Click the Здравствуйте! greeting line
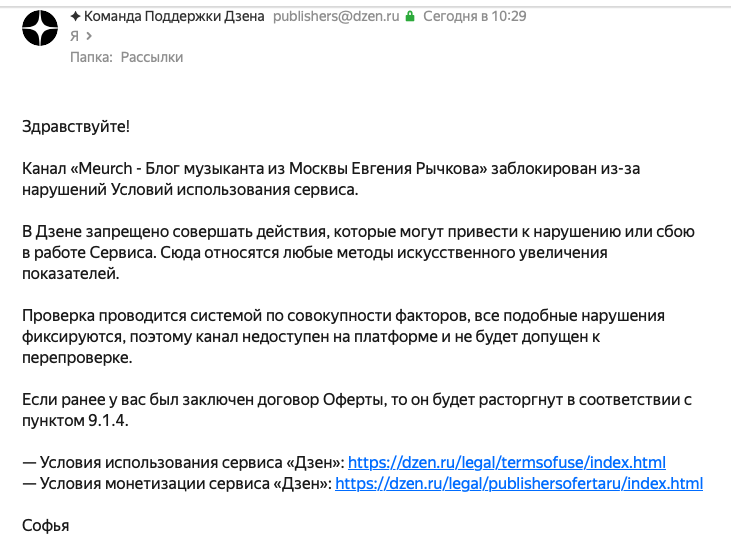Screen dimensions: 731x547 76,126
